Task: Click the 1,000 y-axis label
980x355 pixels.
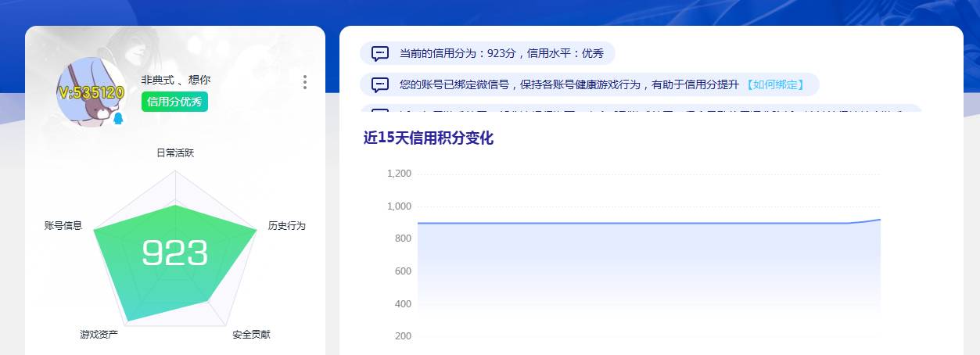Action: [x=399, y=206]
